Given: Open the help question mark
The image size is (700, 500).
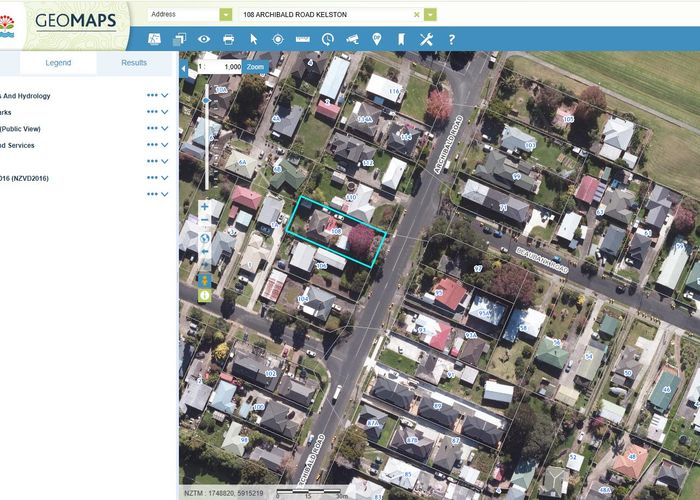Looking at the screenshot, I should [451, 39].
